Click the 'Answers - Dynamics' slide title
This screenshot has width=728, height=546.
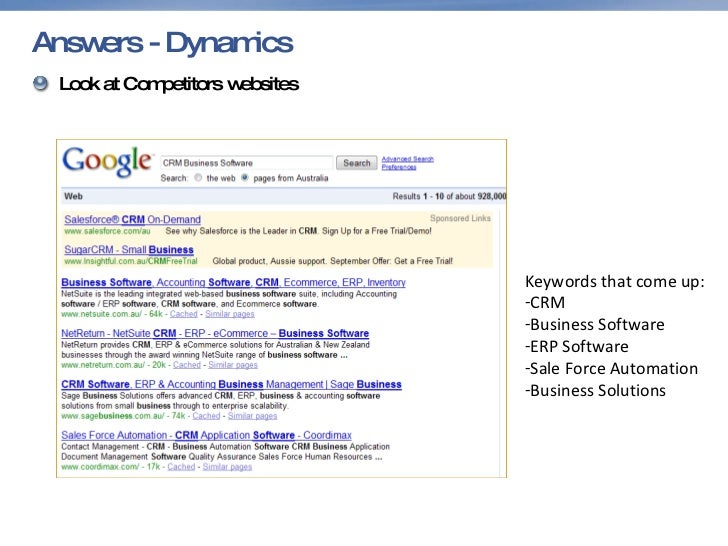pyautogui.click(x=162, y=43)
